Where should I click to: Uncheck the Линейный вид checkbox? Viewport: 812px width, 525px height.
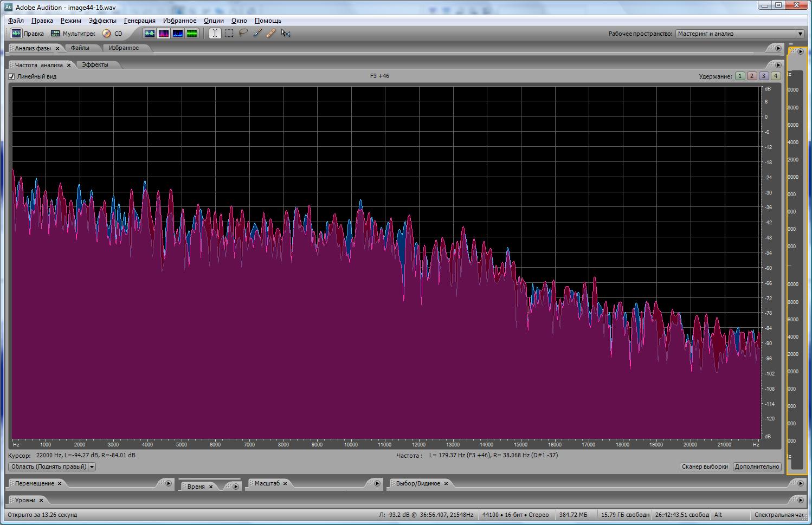pos(11,76)
